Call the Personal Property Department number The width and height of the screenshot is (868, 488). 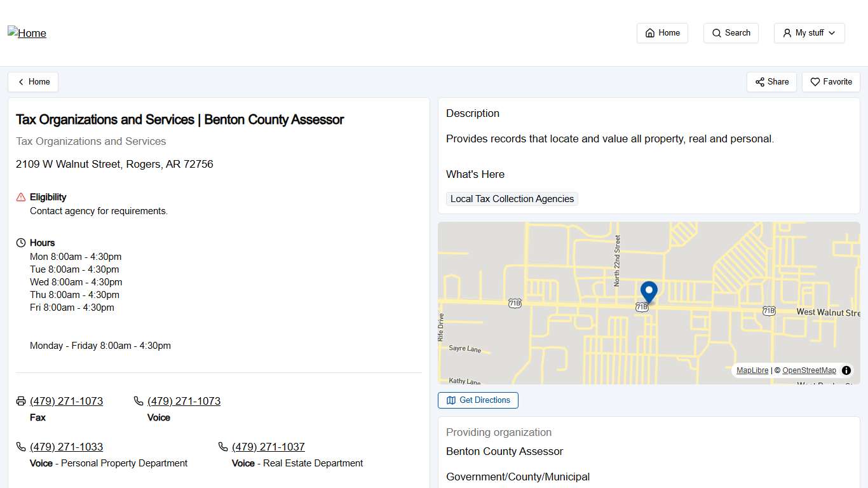[x=66, y=447]
